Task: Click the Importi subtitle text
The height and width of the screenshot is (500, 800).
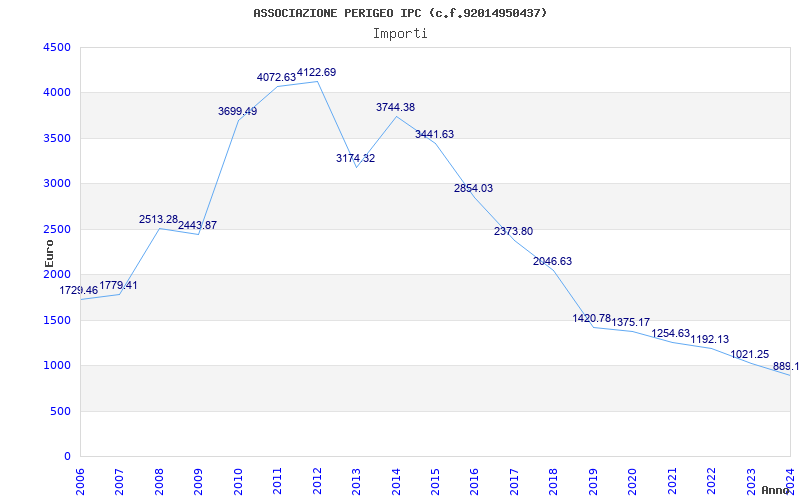Action: [400, 33]
